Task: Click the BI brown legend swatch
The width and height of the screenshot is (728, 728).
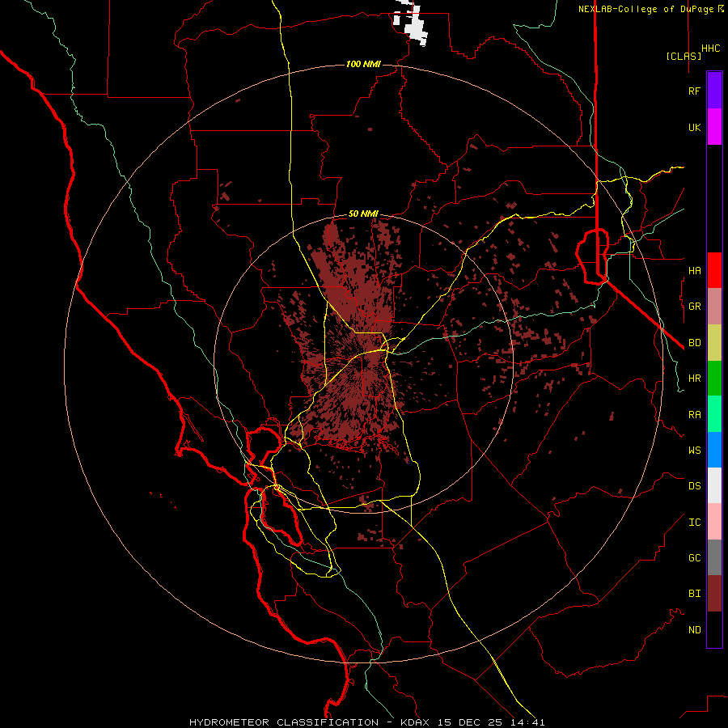Action: (714, 594)
